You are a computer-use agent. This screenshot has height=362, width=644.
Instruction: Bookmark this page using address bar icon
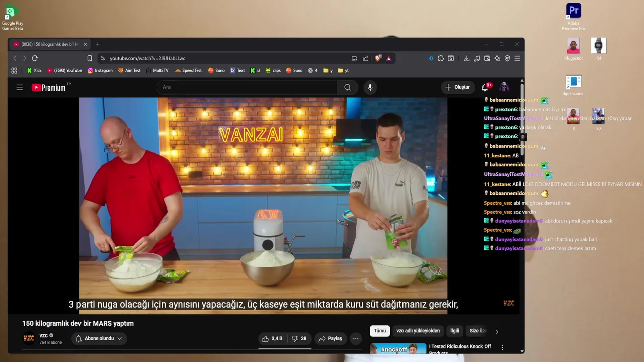90,58
